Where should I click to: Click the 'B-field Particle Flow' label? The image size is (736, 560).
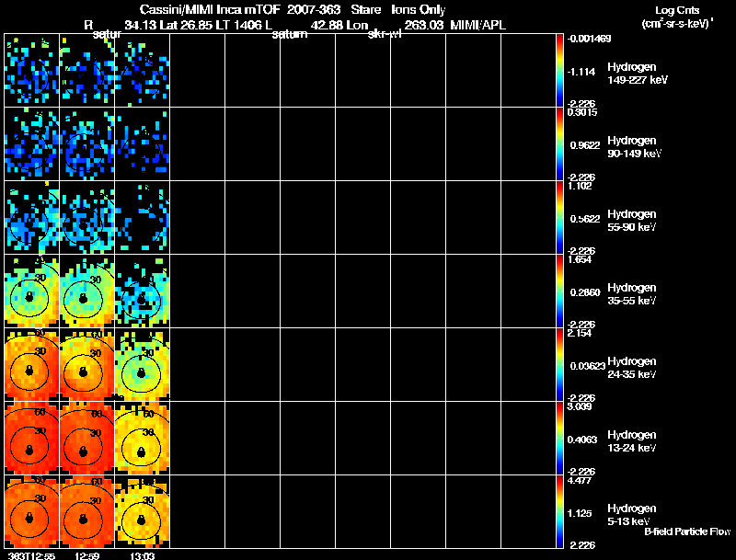pos(687,531)
